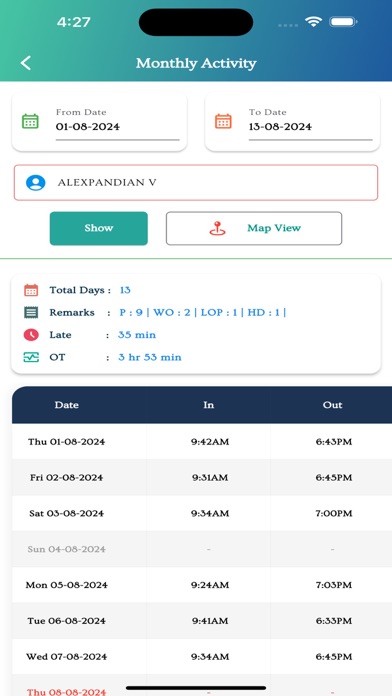Click the Map View button

(x=254, y=228)
